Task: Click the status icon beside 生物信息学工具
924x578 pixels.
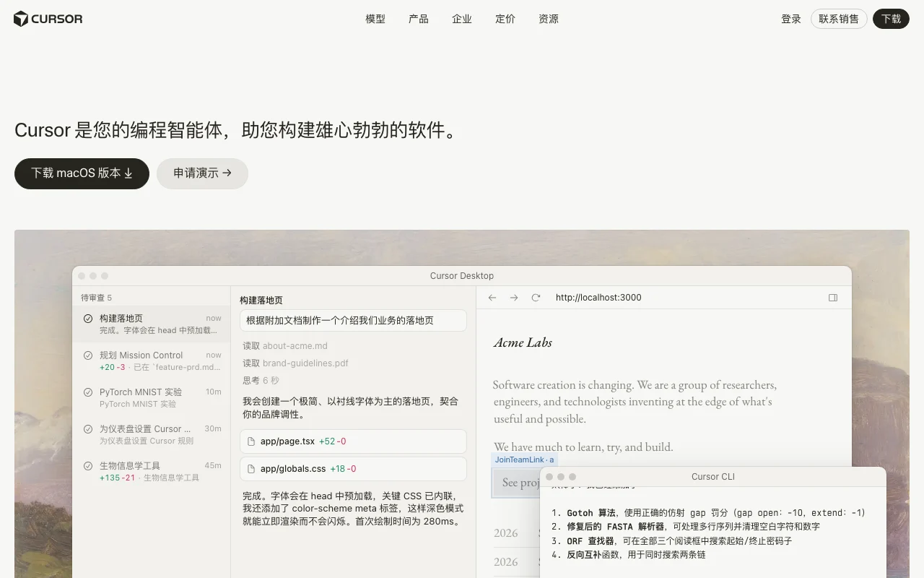Action: pyautogui.click(x=88, y=466)
